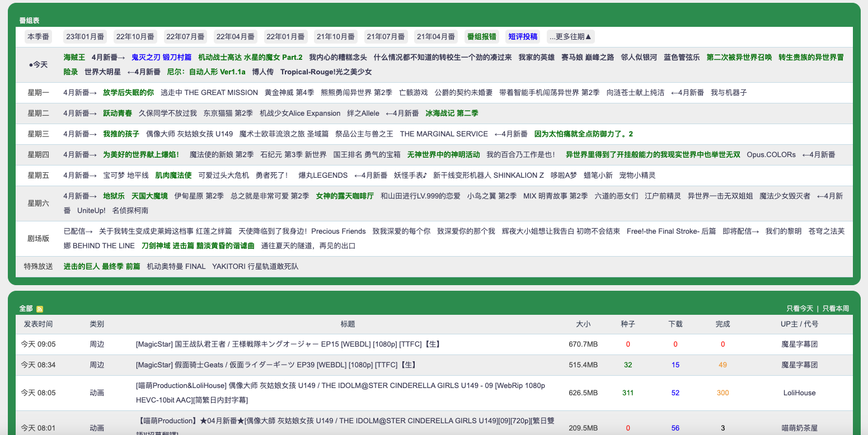Viewport: 868px width, 435px height.
Task: Open 鬼灭之刃 锻刀村篇 in today's row
Action: [162, 58]
